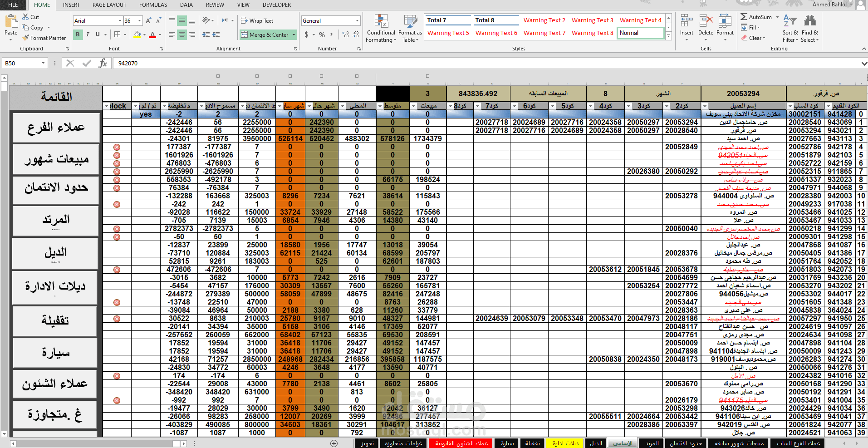The image size is (868, 448).
Task: Toggle Italic formatting
Action: coord(88,34)
